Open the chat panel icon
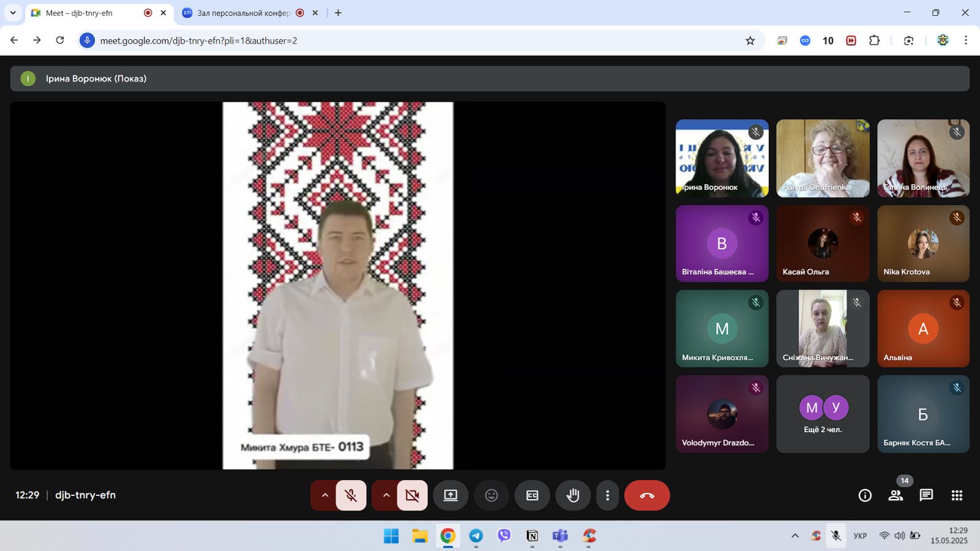Viewport: 980px width, 551px height. tap(926, 495)
